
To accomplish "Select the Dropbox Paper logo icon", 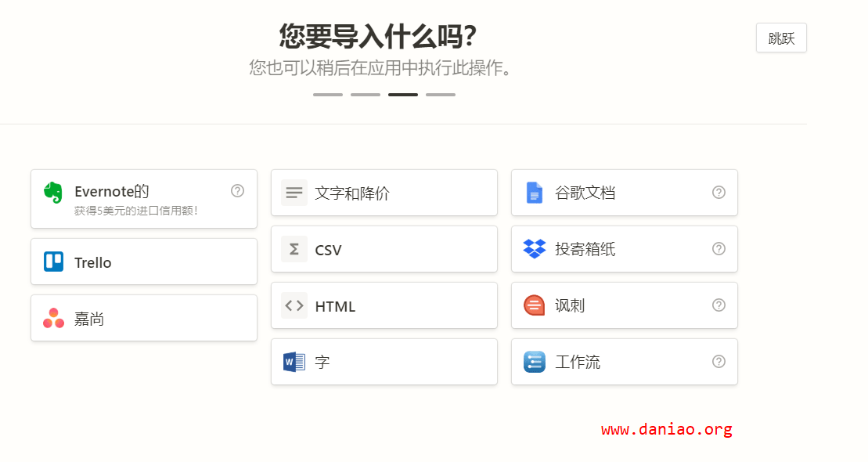I will click(x=535, y=249).
